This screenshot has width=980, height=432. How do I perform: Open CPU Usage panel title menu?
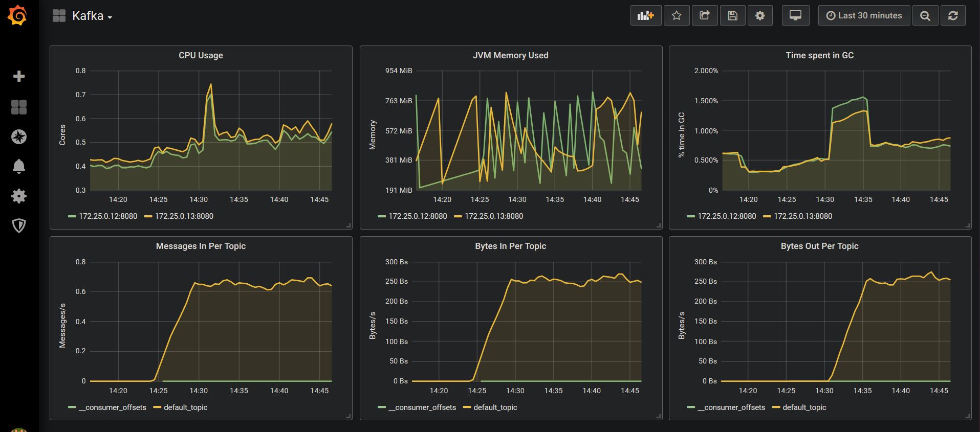201,55
